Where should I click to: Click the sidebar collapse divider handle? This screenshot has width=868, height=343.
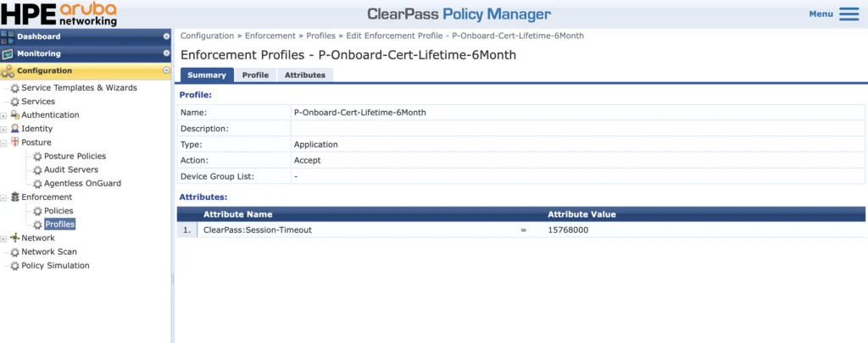[x=173, y=279]
